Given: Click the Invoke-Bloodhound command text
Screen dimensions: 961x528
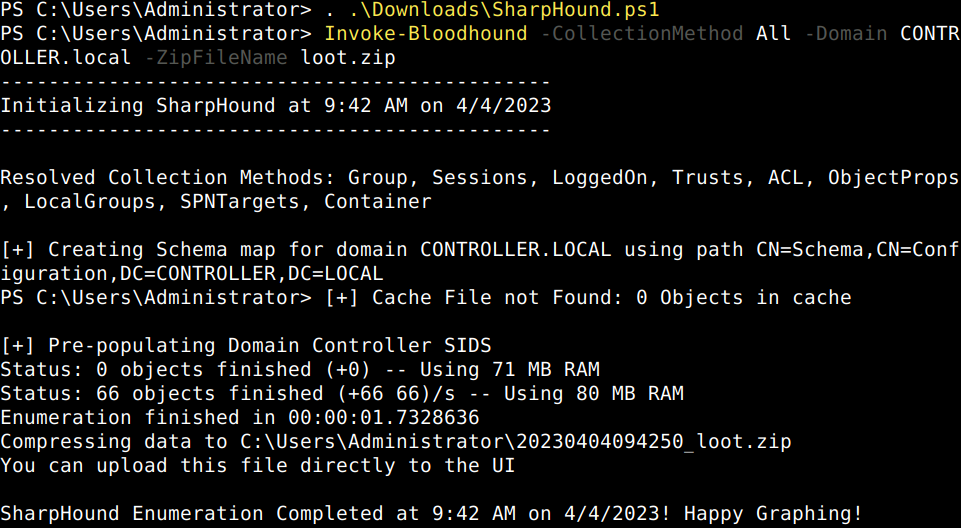Looking at the screenshot, I should (x=425, y=33).
